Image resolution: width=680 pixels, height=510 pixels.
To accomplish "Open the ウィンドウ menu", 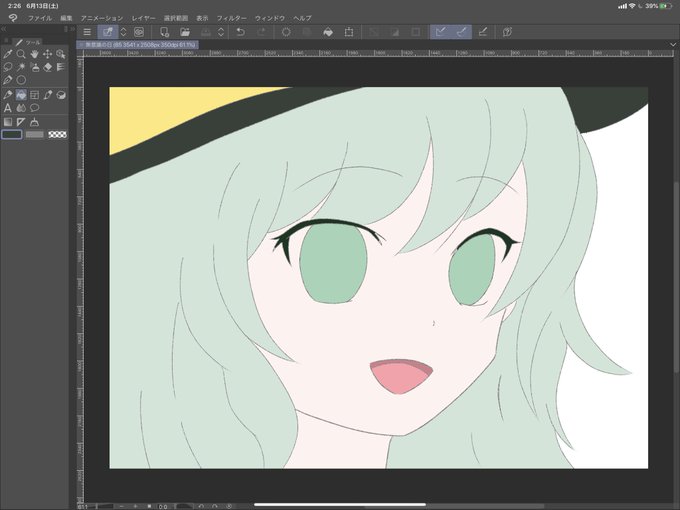I will pos(270,18).
